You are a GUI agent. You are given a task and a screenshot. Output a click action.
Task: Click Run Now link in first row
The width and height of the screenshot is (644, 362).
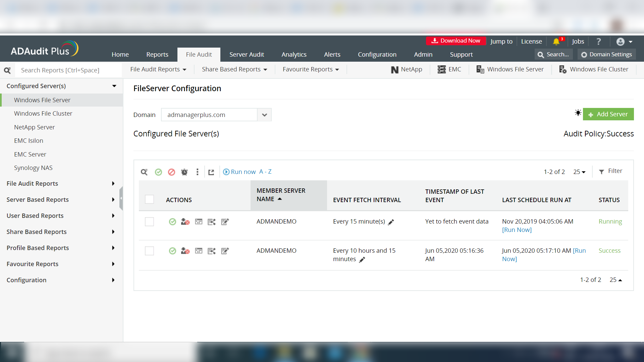pyautogui.click(x=517, y=230)
